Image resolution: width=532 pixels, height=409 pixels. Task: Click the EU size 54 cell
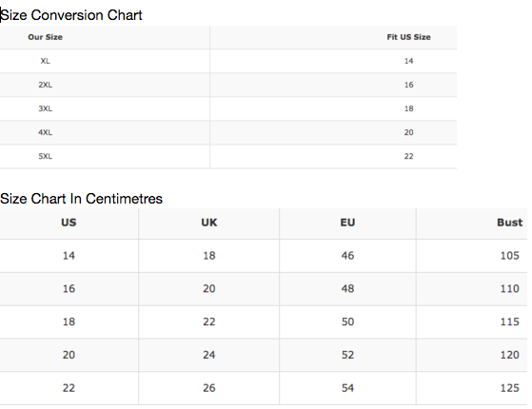[x=347, y=388]
